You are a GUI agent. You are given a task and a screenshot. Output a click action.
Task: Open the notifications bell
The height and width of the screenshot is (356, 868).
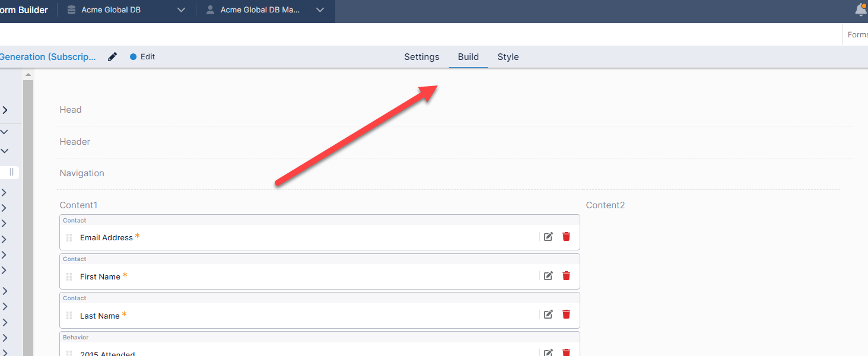[860, 10]
